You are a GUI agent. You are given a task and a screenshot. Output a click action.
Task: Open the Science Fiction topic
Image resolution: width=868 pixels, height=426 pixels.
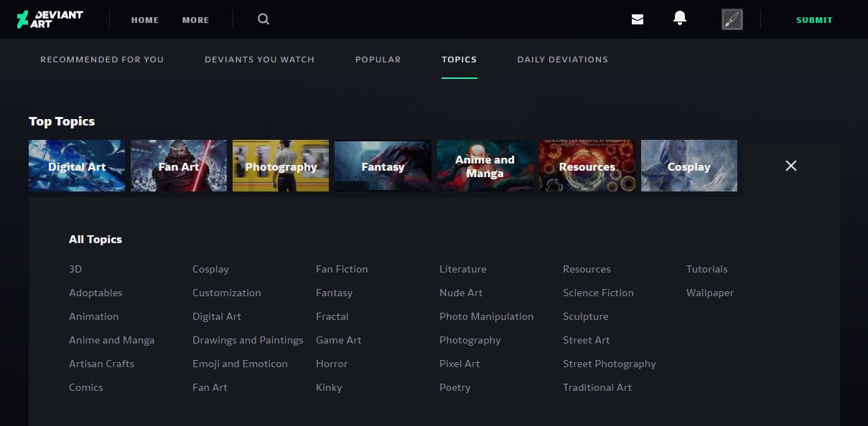click(598, 293)
